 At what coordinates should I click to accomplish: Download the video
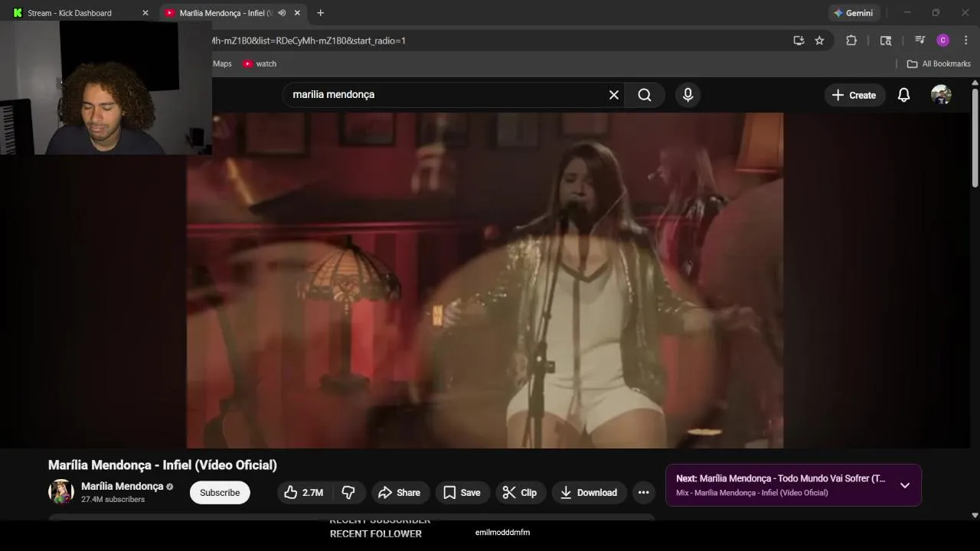click(589, 493)
